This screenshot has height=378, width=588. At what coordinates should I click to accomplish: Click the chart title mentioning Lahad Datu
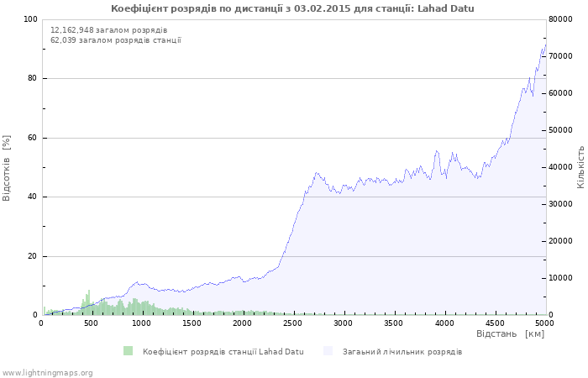click(x=292, y=8)
